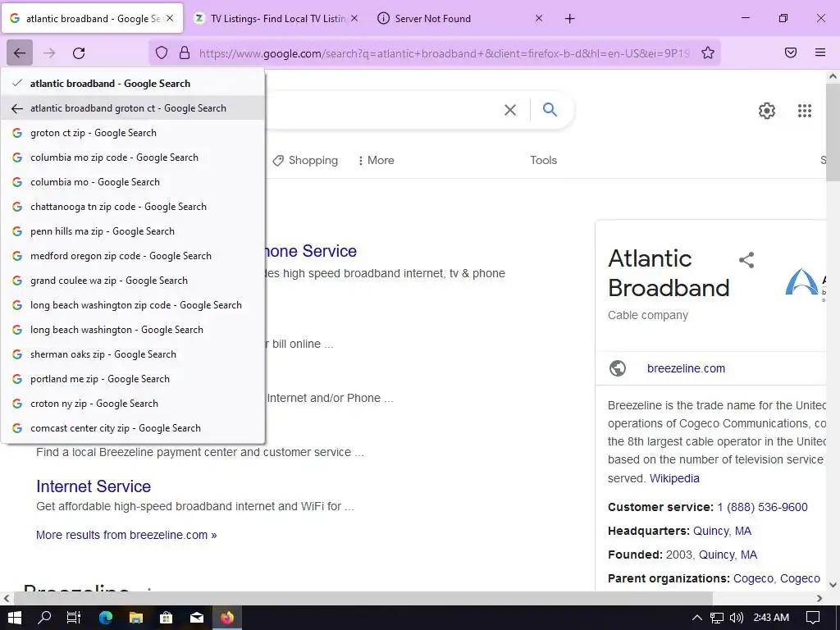Image resolution: width=840 pixels, height=630 pixels.
Task: Show hidden system tray icons
Action: 697,618
